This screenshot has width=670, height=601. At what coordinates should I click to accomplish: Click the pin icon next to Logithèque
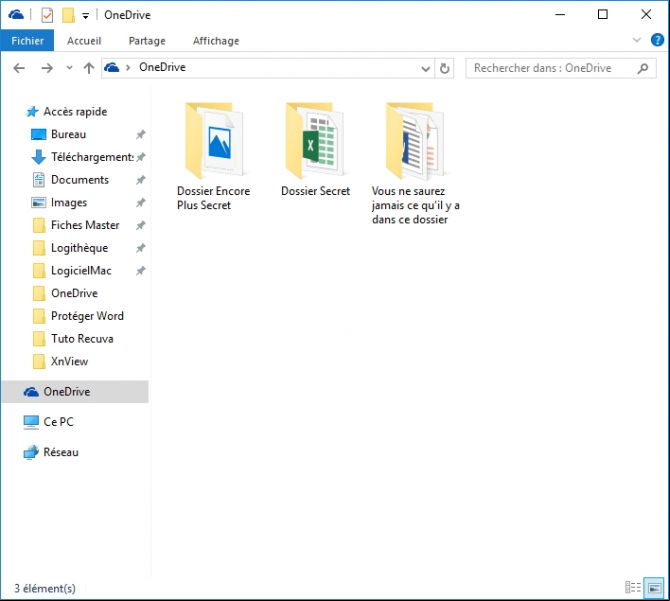coord(141,248)
